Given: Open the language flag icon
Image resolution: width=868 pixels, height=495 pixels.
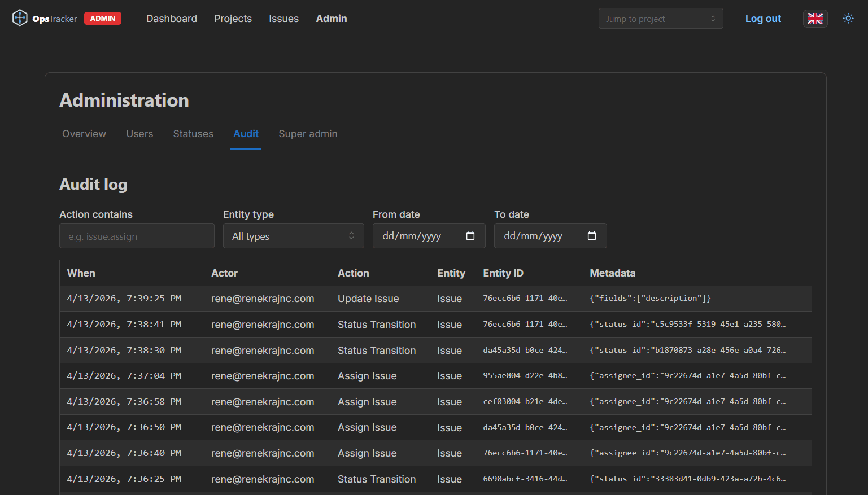Looking at the screenshot, I should (x=815, y=18).
